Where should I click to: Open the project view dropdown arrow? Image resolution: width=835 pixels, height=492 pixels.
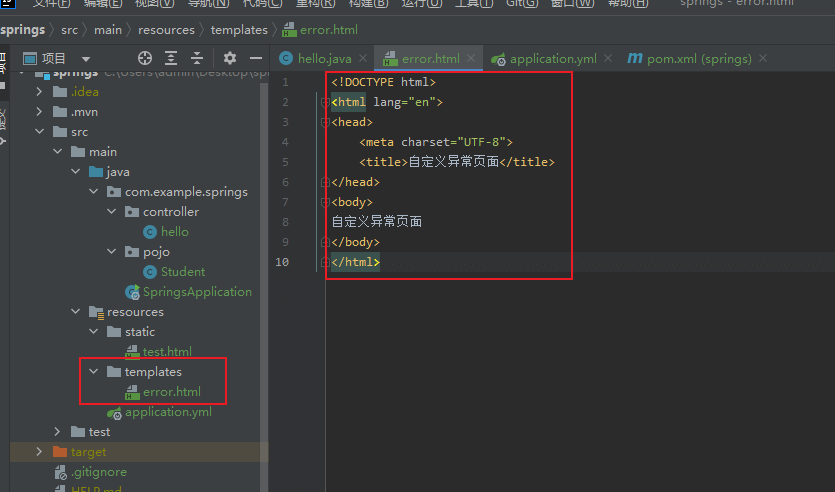[86, 59]
